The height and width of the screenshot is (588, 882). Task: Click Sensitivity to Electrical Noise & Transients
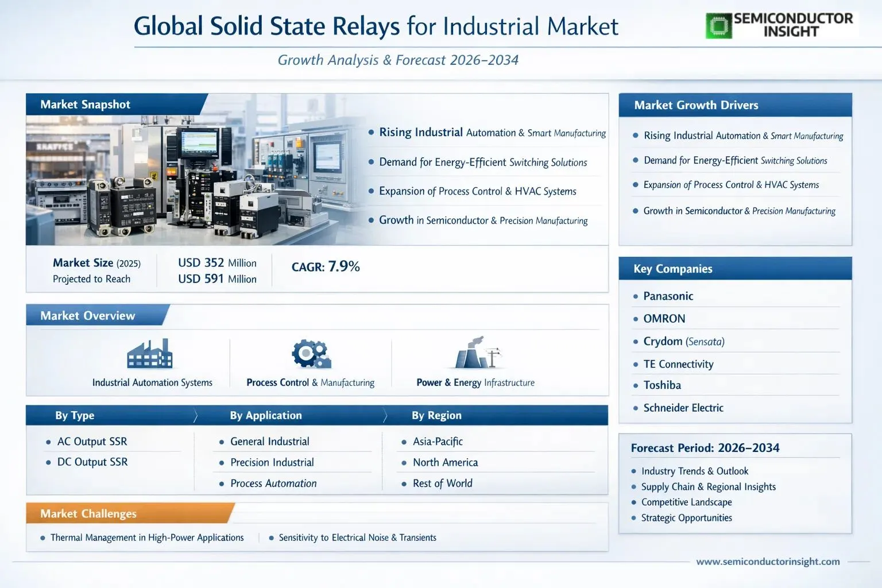tap(357, 537)
